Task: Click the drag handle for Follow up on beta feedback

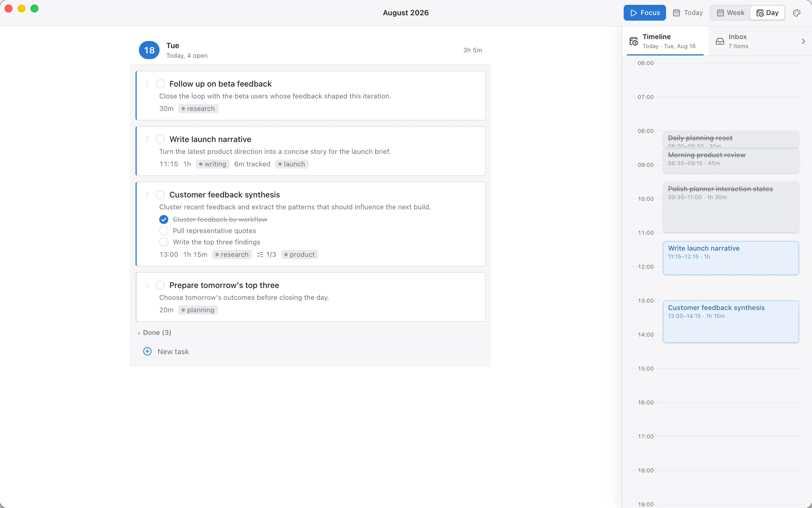Action: 147,84
